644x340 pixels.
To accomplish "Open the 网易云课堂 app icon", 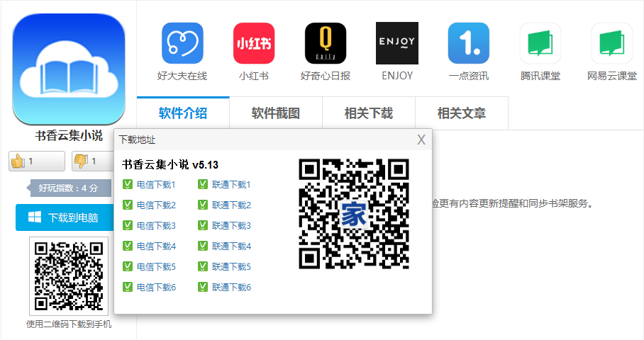I will tap(612, 43).
